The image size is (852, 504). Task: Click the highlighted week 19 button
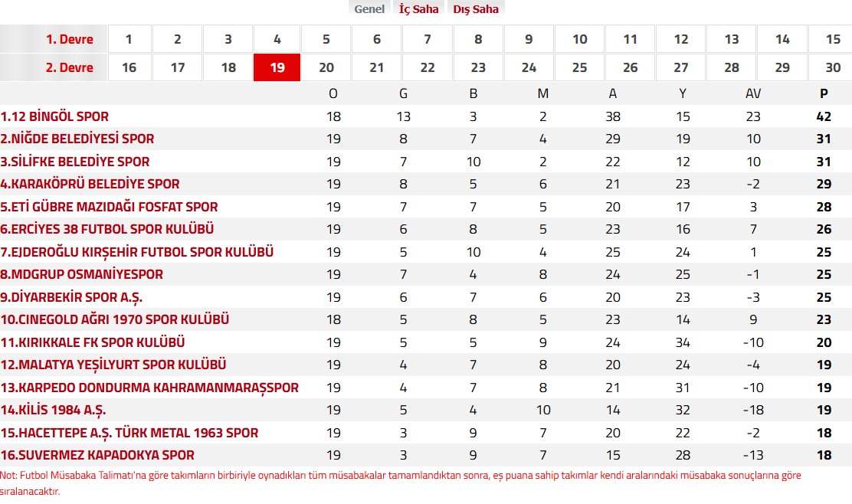(277, 67)
